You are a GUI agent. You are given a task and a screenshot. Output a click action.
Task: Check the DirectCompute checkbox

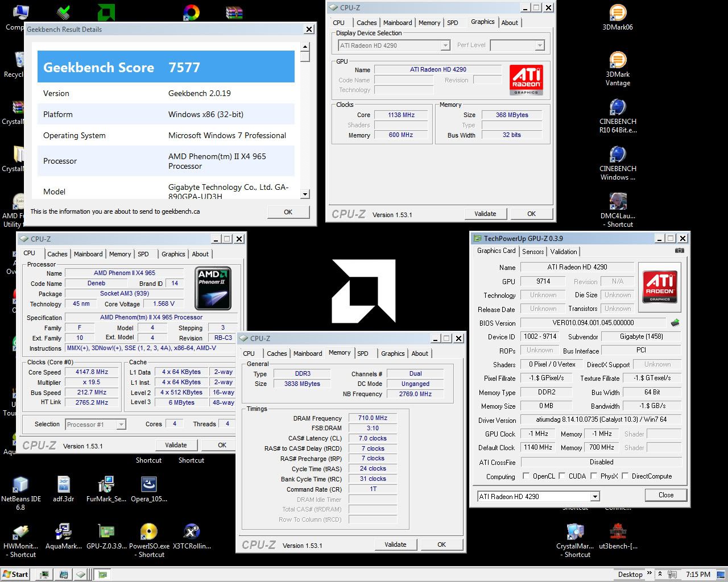pos(625,476)
